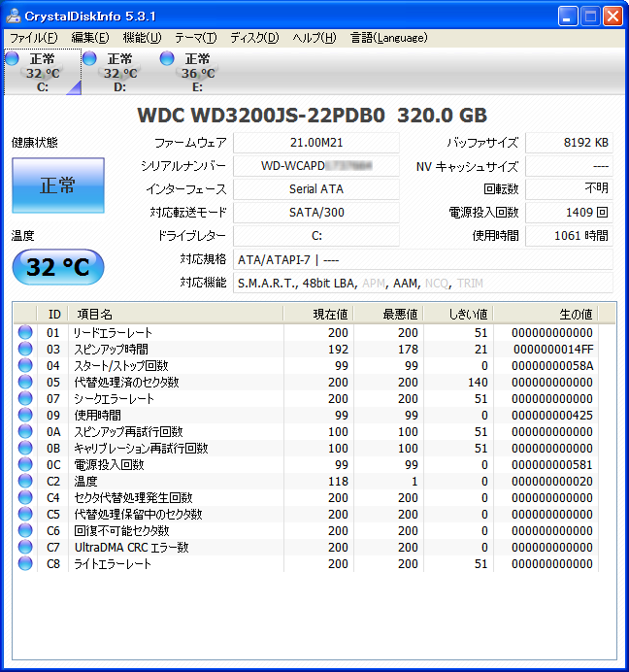Click status icon for C7 UltraDMA CRC エラー数
This screenshot has width=629, height=672.
25,547
